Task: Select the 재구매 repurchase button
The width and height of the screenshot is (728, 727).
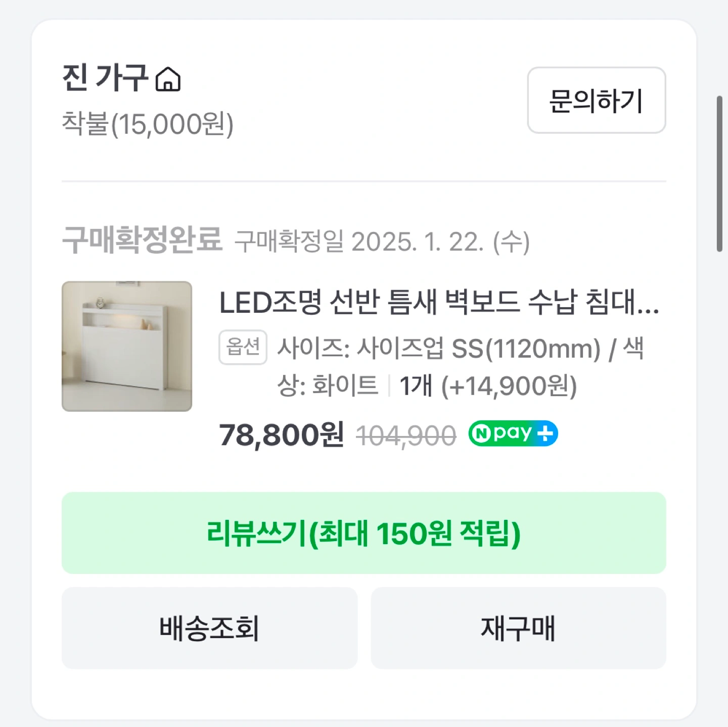Action: click(x=518, y=628)
